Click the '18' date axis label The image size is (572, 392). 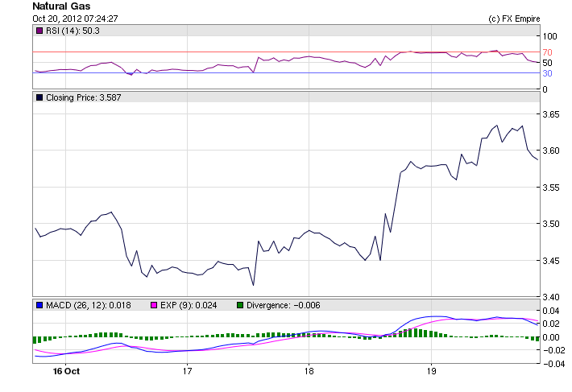pos(309,371)
